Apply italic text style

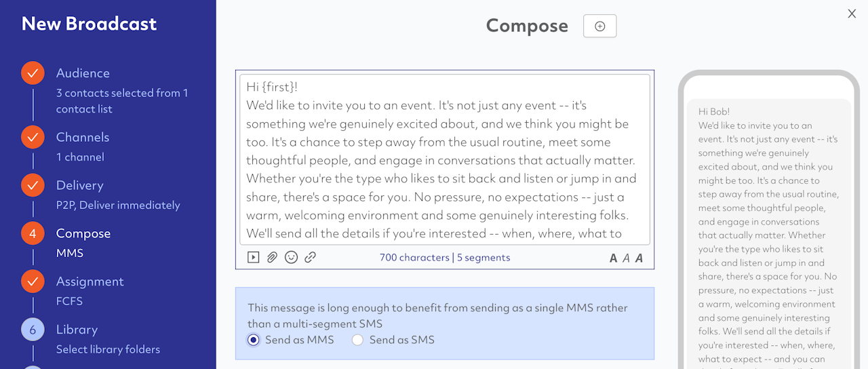(627, 258)
